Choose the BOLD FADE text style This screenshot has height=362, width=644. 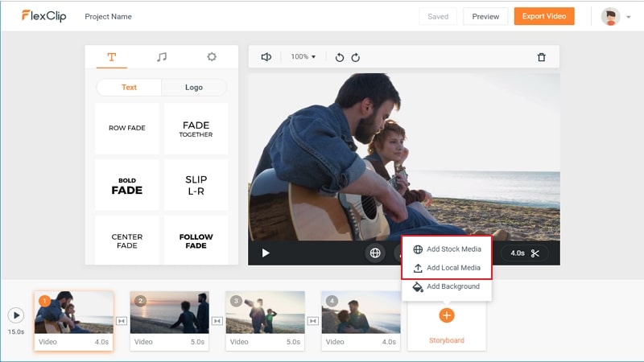click(127, 185)
